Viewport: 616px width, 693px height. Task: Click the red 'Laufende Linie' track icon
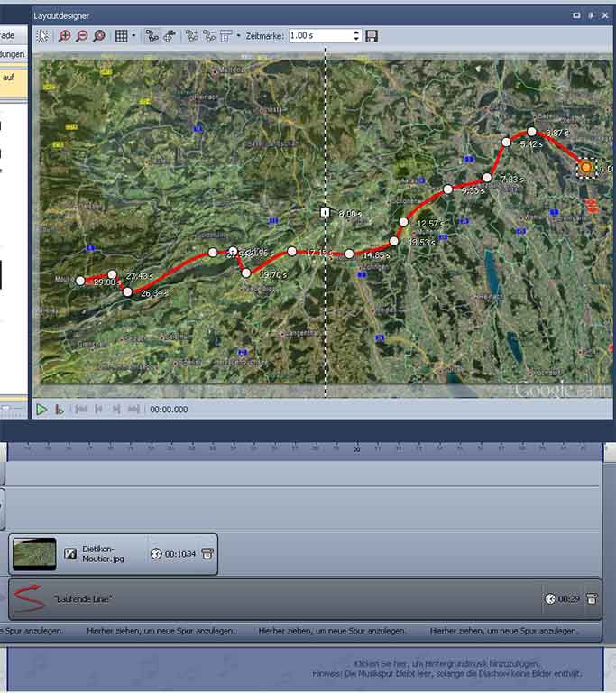pos(28,598)
